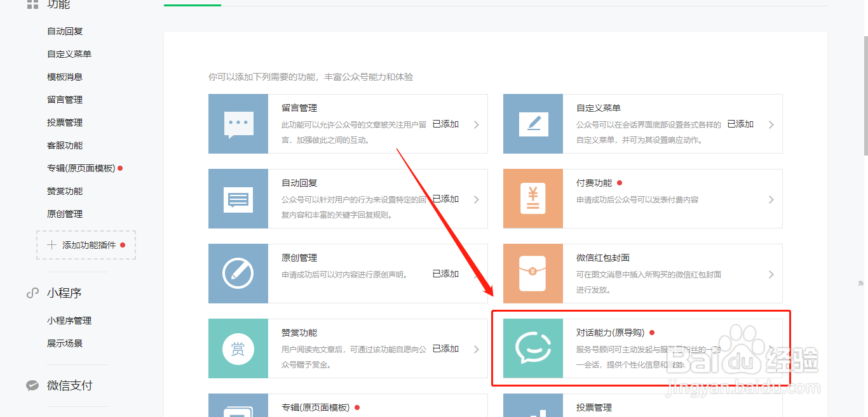Click the 对话能力 smiling chat icon
This screenshot has width=868, height=417.
533,348
